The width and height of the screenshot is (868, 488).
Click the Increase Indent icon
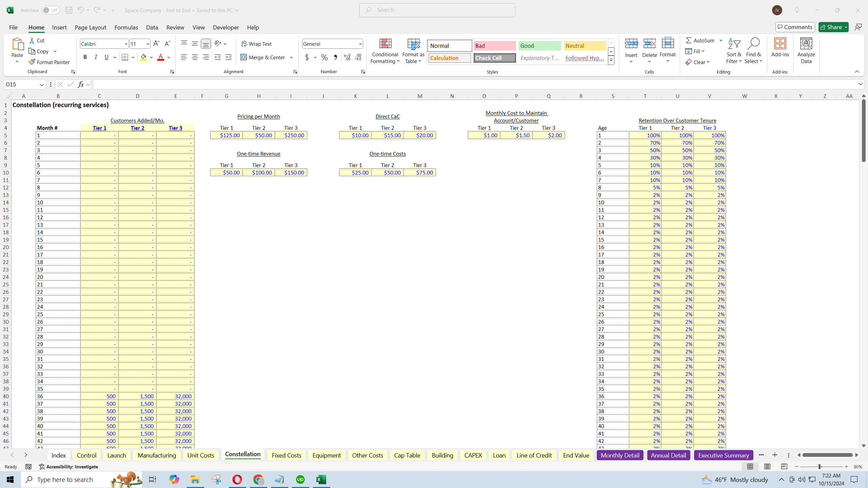pyautogui.click(x=229, y=57)
